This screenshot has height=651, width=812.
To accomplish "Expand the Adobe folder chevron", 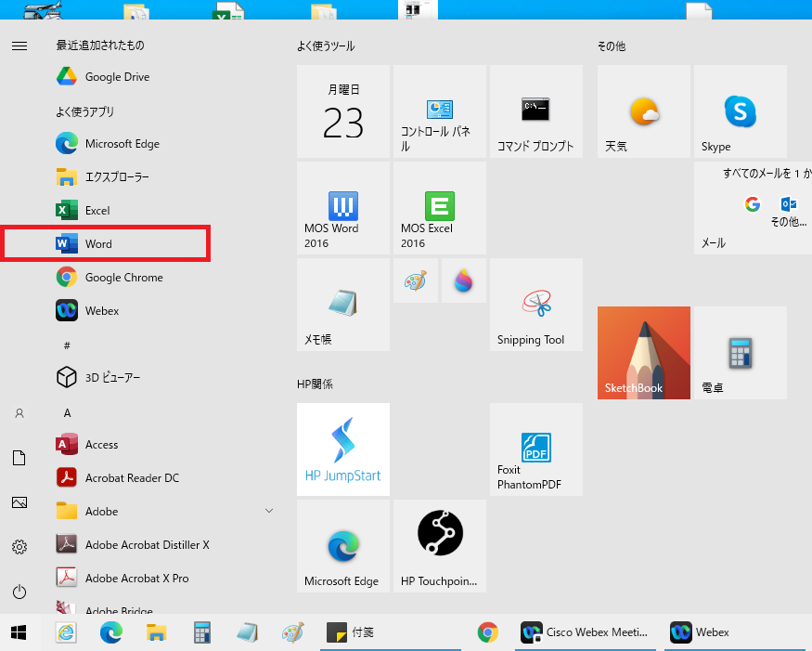I will click(269, 511).
